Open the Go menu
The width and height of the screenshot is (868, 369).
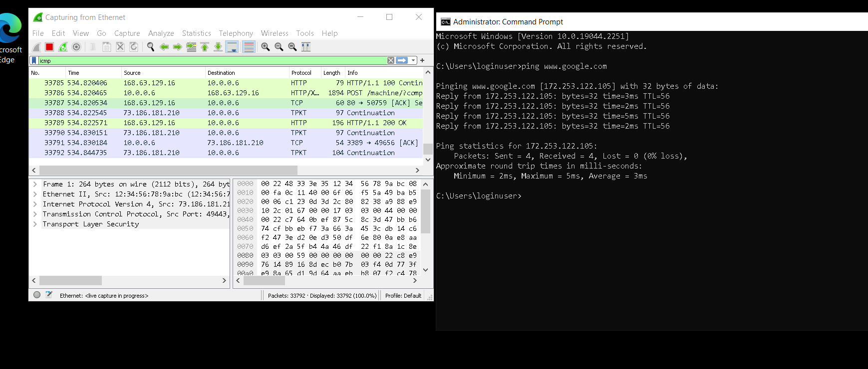(102, 33)
